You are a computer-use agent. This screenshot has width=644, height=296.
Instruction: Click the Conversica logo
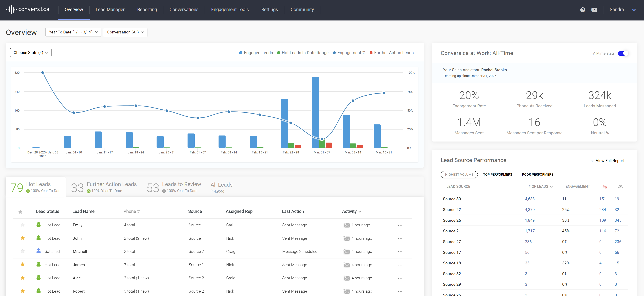(27, 10)
